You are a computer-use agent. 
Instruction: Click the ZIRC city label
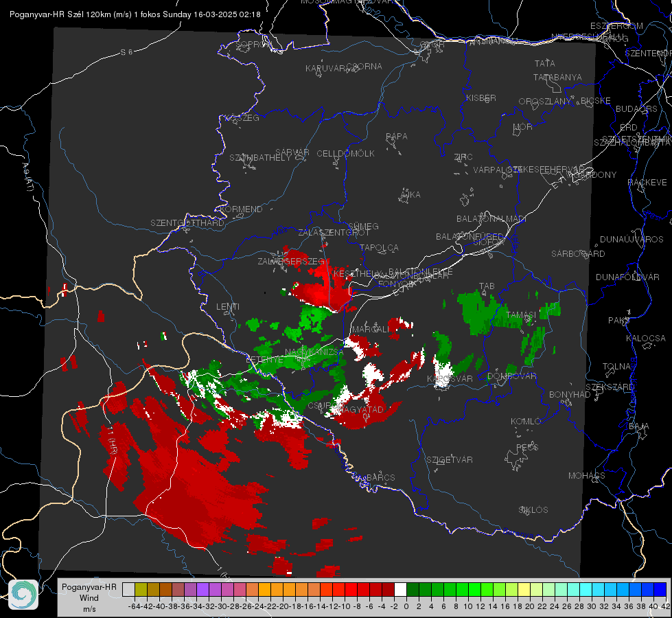[x=463, y=157]
